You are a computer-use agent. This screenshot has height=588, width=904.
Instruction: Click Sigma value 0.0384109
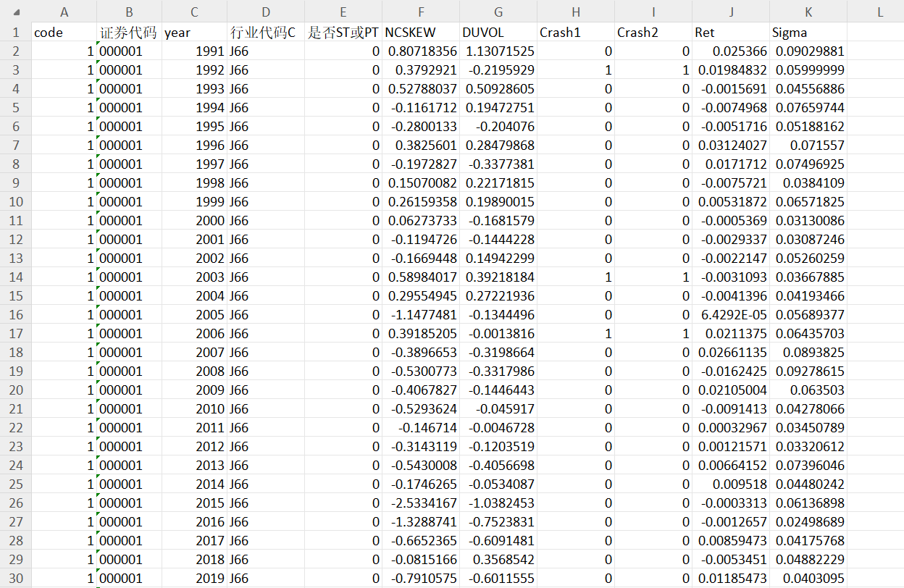pyautogui.click(x=808, y=183)
